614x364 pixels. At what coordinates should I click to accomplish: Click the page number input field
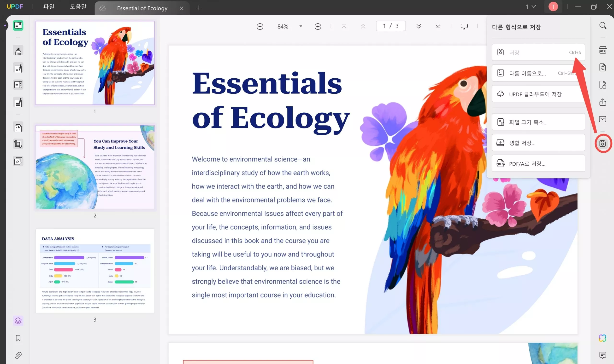point(391,26)
